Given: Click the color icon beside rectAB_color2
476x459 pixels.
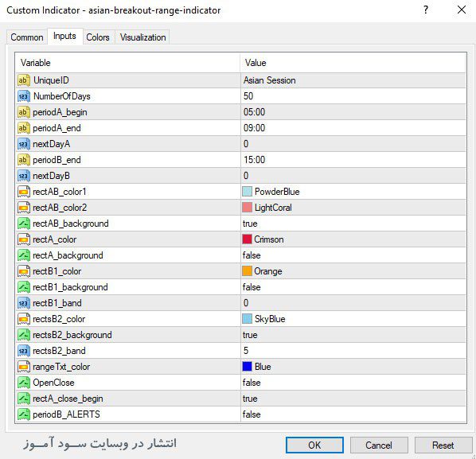Looking at the screenshot, I should click(x=24, y=208).
